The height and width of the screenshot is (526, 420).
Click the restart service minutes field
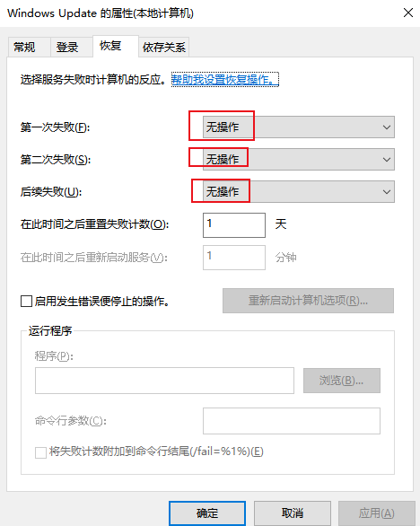234,258
